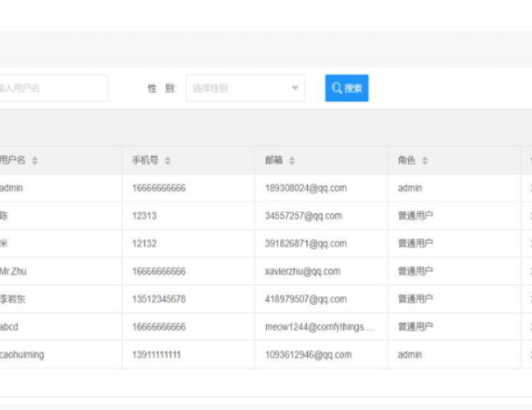Select the admin username row
Screen dimensions: 532x410
tap(11, 188)
